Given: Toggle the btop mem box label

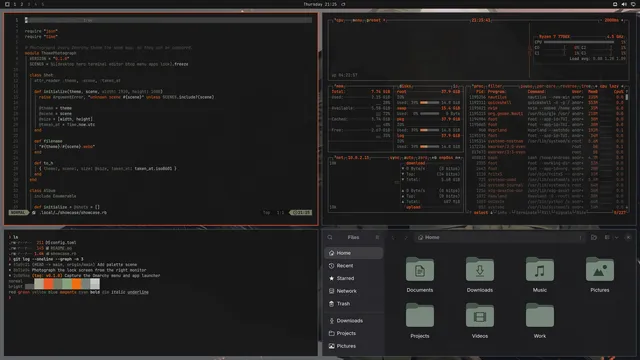Looking at the screenshot, I should coord(339,86).
